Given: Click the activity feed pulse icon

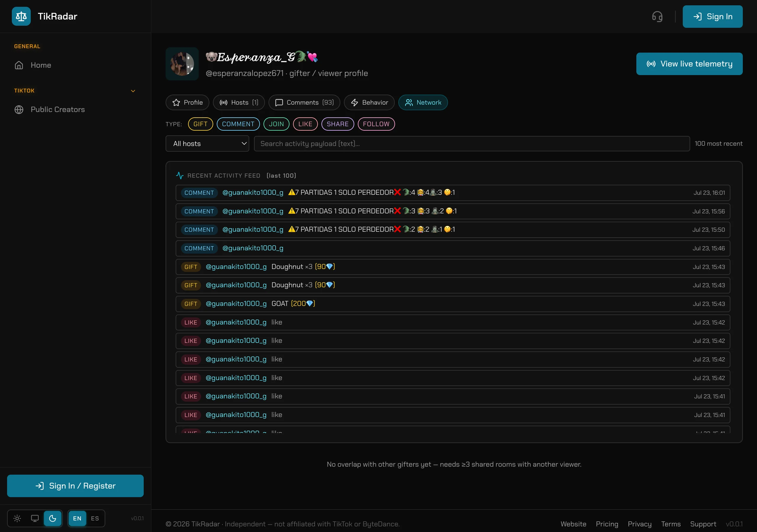Looking at the screenshot, I should (x=180, y=176).
